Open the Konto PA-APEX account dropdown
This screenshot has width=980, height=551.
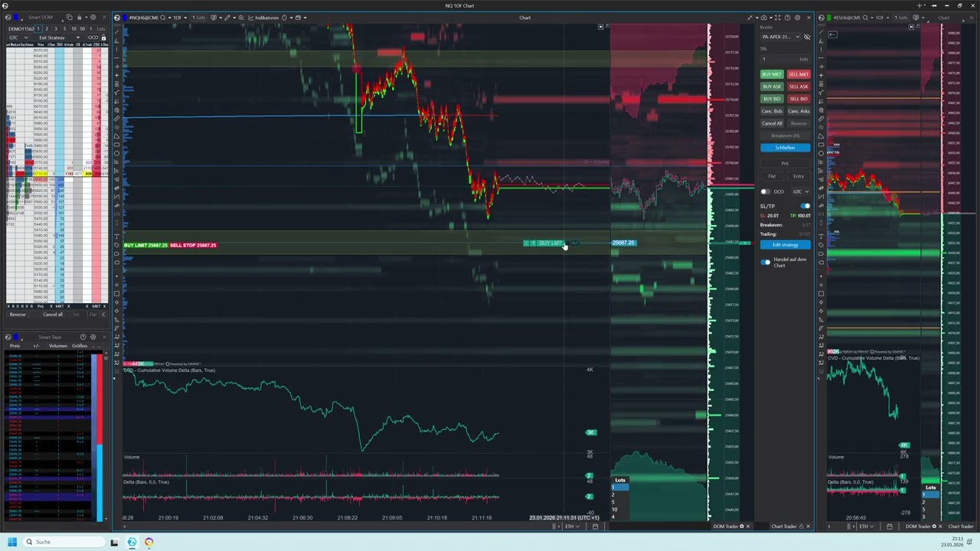[780, 37]
